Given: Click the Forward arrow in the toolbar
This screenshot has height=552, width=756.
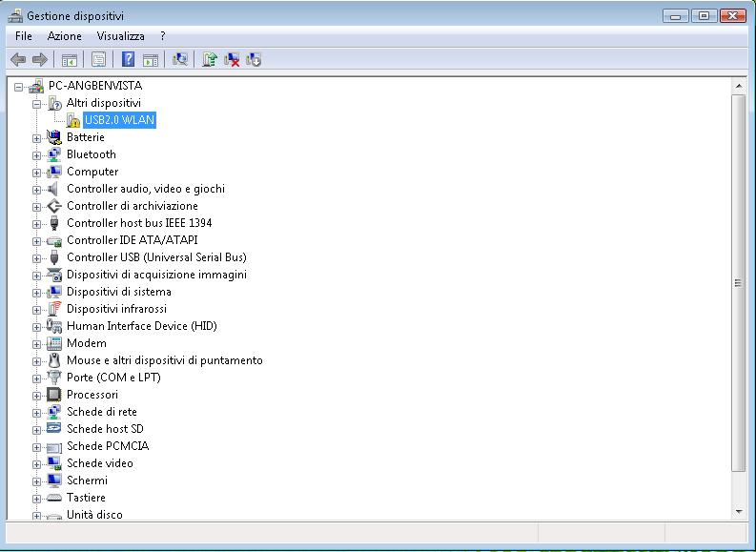Looking at the screenshot, I should pyautogui.click(x=39, y=60).
